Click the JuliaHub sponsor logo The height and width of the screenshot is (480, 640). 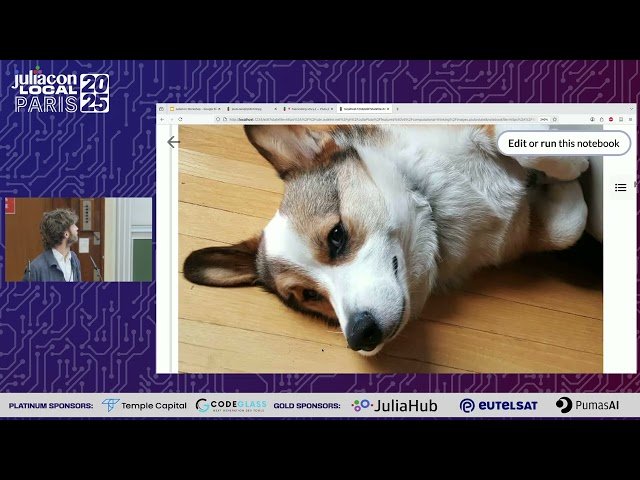point(394,405)
